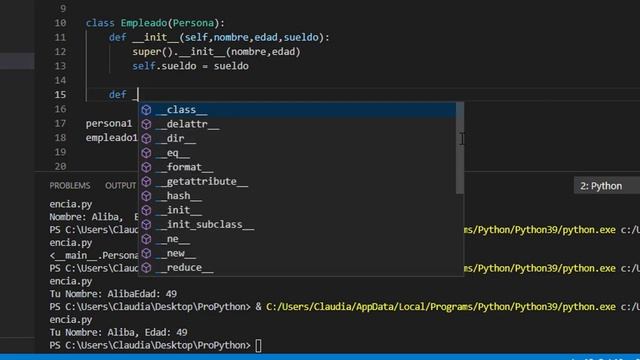Select the __init_subclass__ suggestion
This screenshot has height=360, width=640.
click(x=298, y=224)
